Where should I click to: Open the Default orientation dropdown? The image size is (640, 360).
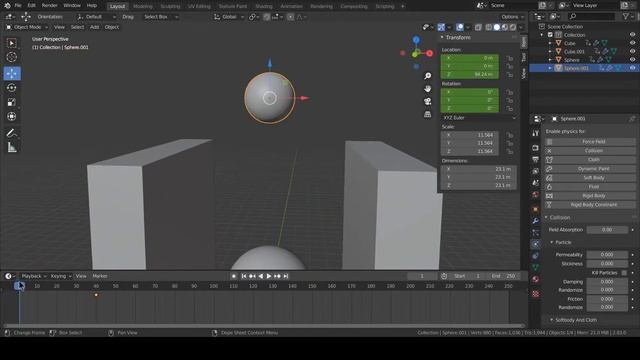96,17
